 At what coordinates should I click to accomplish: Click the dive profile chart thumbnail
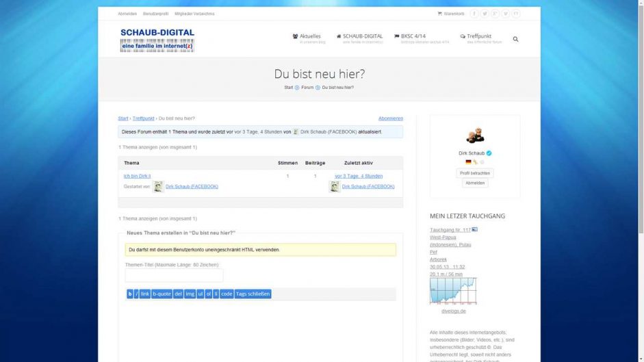452,291
